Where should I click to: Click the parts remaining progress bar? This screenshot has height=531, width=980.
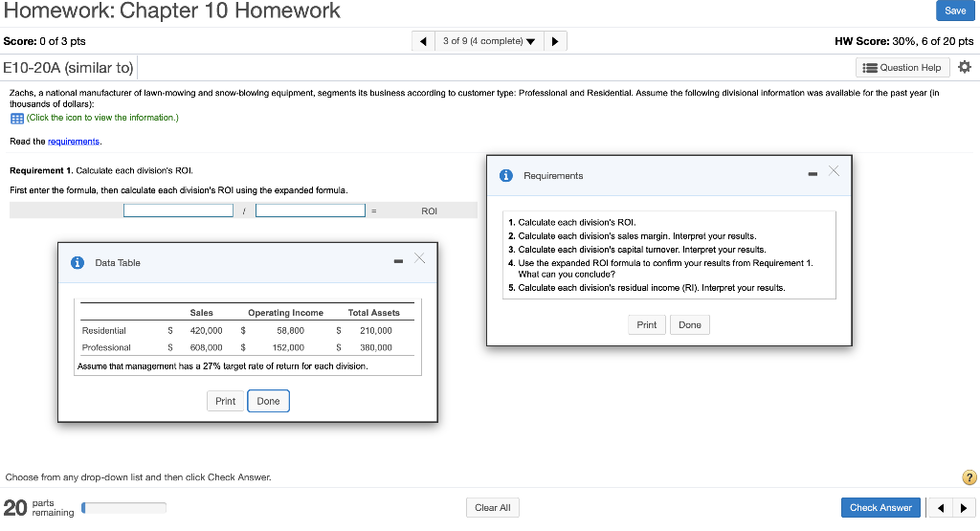click(x=123, y=508)
